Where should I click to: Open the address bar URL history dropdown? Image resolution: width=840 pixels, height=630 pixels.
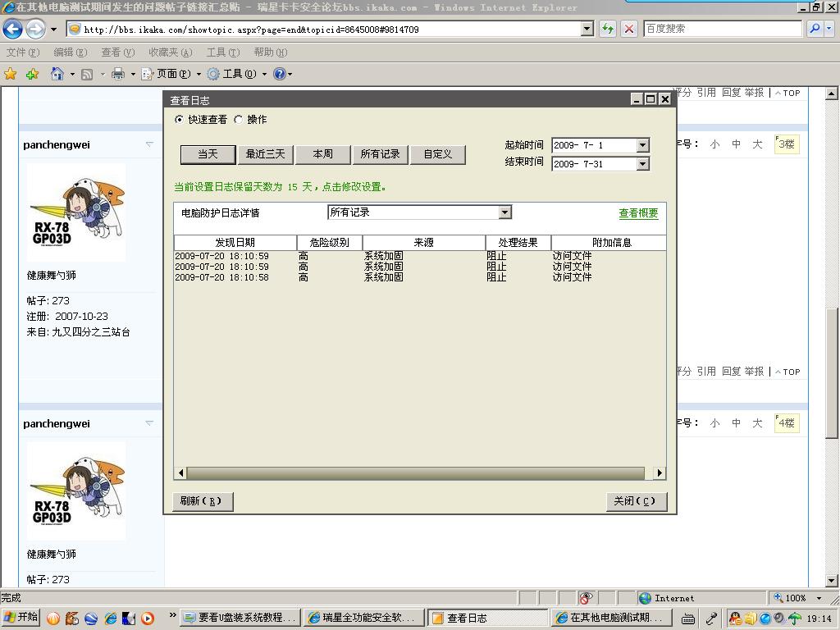click(587, 29)
